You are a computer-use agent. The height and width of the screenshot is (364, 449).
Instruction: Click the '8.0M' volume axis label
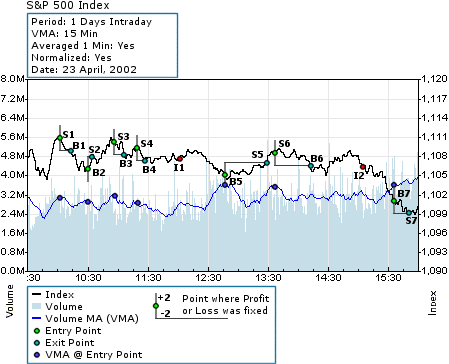12,79
